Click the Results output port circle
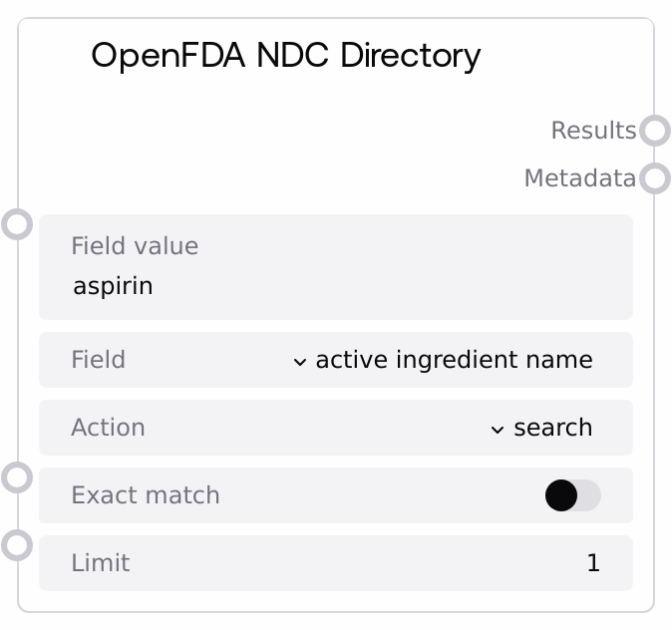 pos(654,131)
